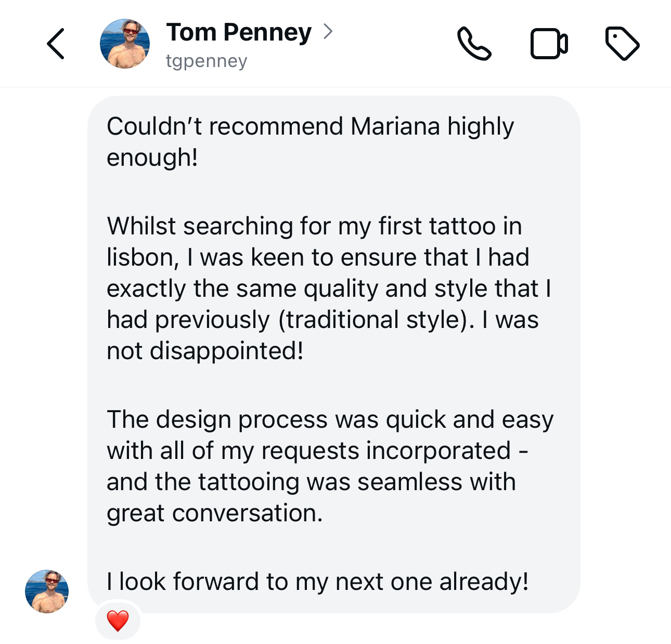Click the Tom Penney name title

239,32
